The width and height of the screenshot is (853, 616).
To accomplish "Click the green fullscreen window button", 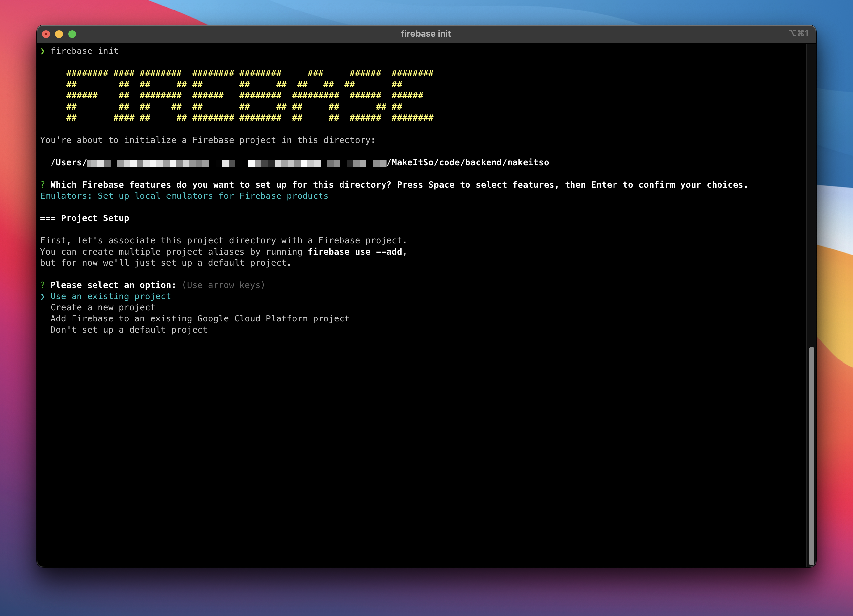I will click(72, 34).
